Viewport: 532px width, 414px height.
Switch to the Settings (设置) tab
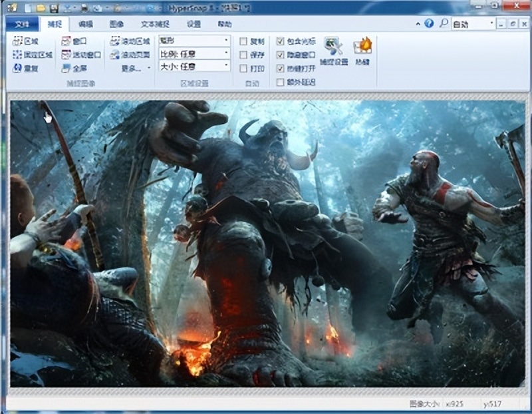[194, 24]
